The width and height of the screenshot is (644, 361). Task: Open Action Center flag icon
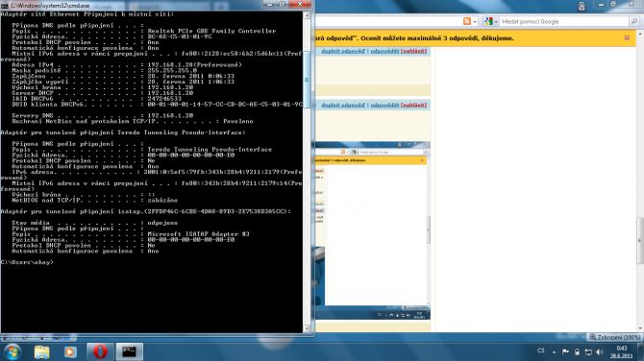[x=565, y=352]
